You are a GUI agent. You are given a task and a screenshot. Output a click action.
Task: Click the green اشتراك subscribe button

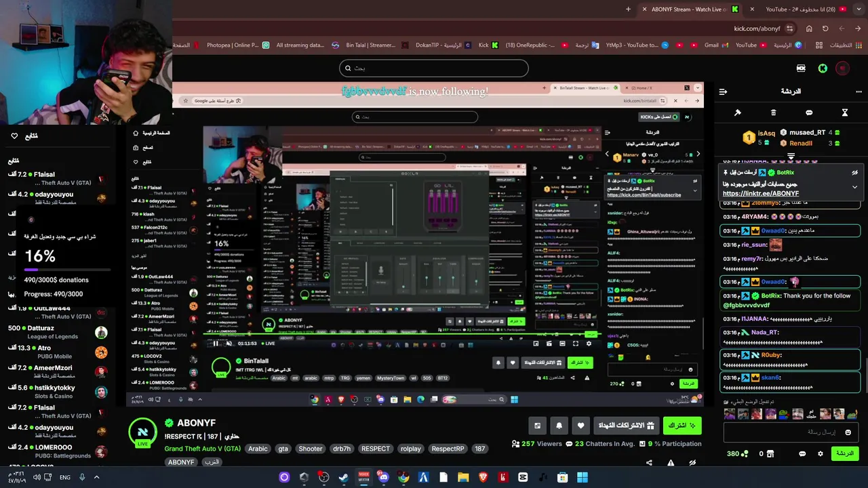(x=682, y=426)
